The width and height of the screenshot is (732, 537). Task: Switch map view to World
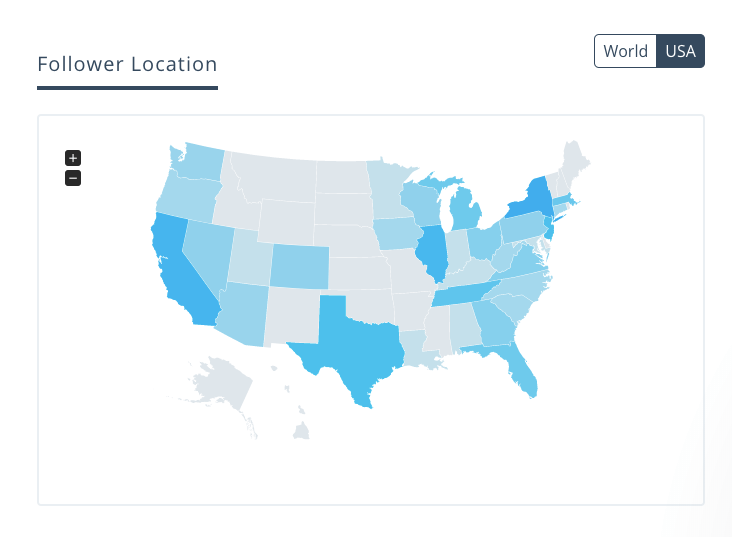click(625, 51)
